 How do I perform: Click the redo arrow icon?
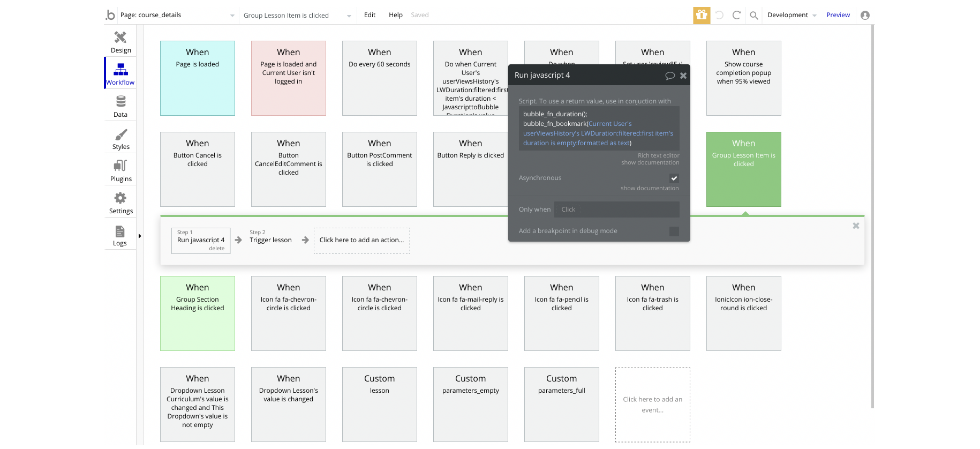click(x=736, y=16)
